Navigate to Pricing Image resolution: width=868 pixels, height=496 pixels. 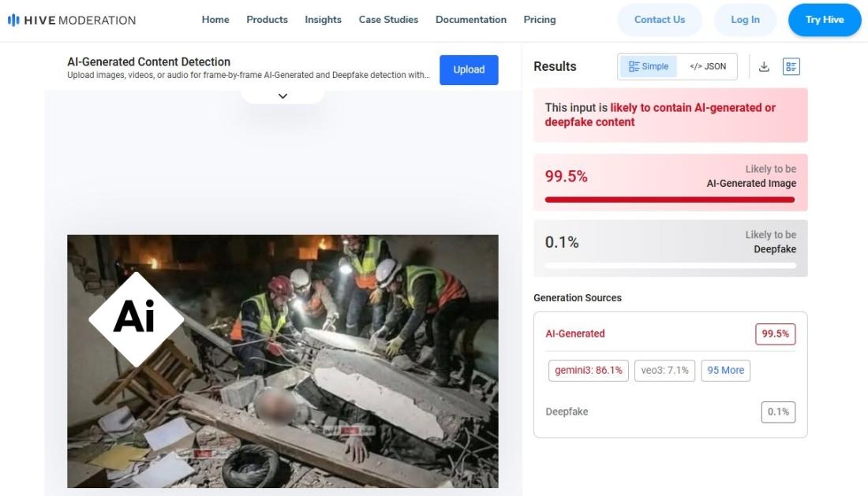(539, 20)
